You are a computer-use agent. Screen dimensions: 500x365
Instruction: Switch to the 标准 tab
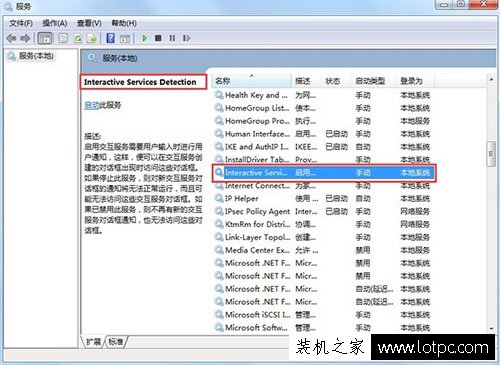116,342
